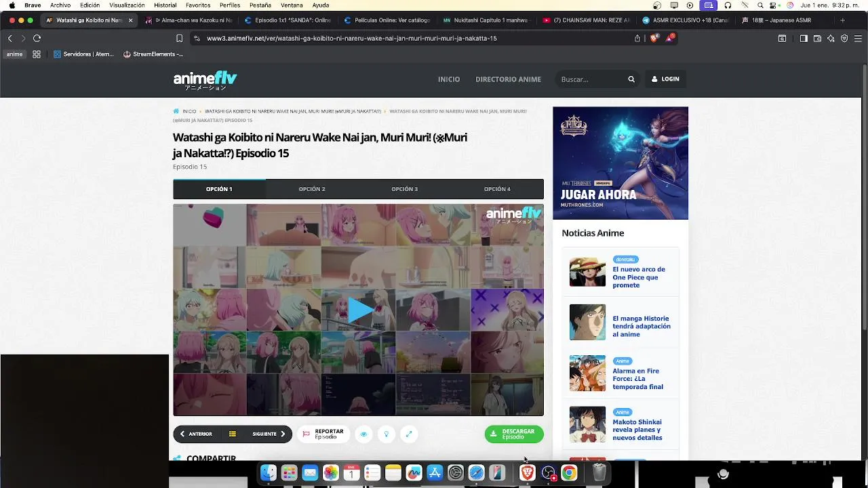Switch to Episodio 1x1 SANDA tab
Image resolution: width=868 pixels, height=488 pixels.
[289, 20]
